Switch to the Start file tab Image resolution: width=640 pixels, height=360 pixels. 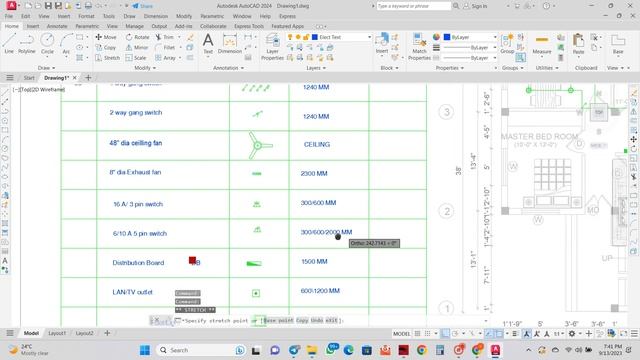(x=29, y=78)
